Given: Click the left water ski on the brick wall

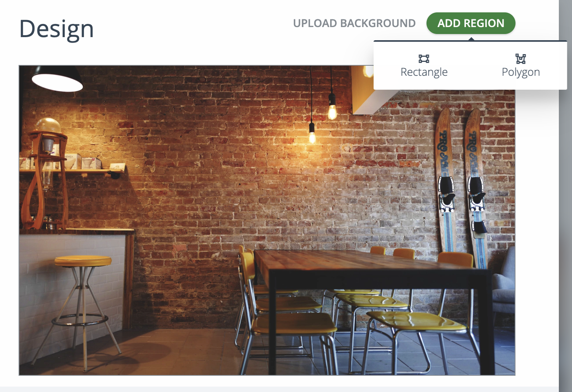Looking at the screenshot, I should pos(446,186).
